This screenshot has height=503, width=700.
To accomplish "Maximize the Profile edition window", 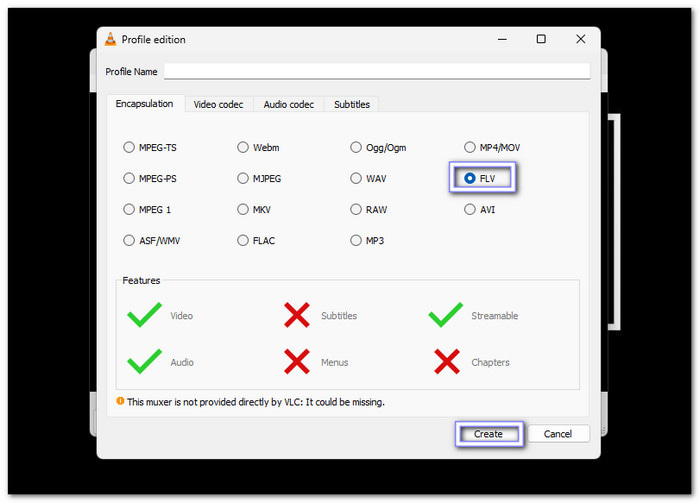I will click(541, 39).
